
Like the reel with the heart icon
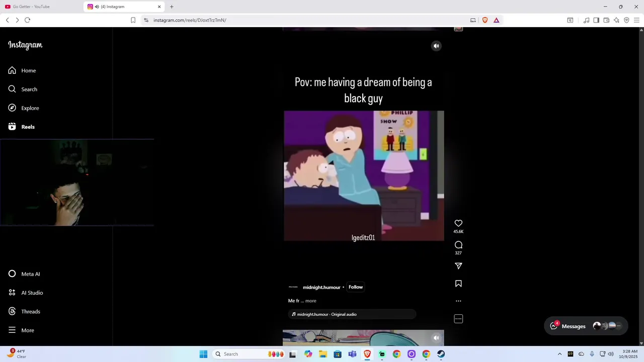tap(458, 223)
